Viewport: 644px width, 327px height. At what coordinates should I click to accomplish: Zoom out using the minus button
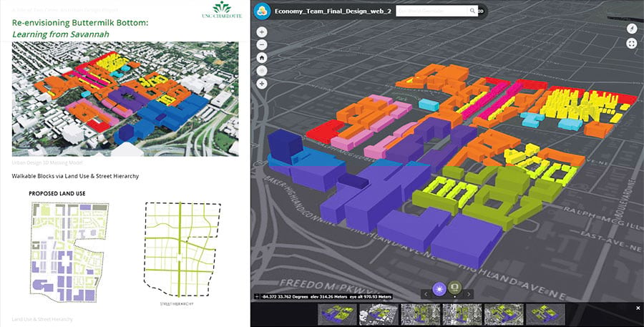[262, 45]
